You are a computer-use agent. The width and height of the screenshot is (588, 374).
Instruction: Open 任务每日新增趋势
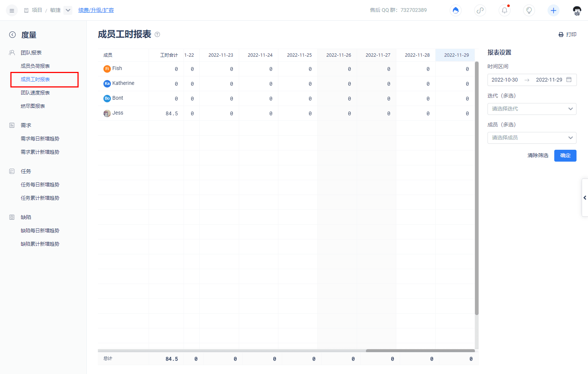pyautogui.click(x=40, y=185)
